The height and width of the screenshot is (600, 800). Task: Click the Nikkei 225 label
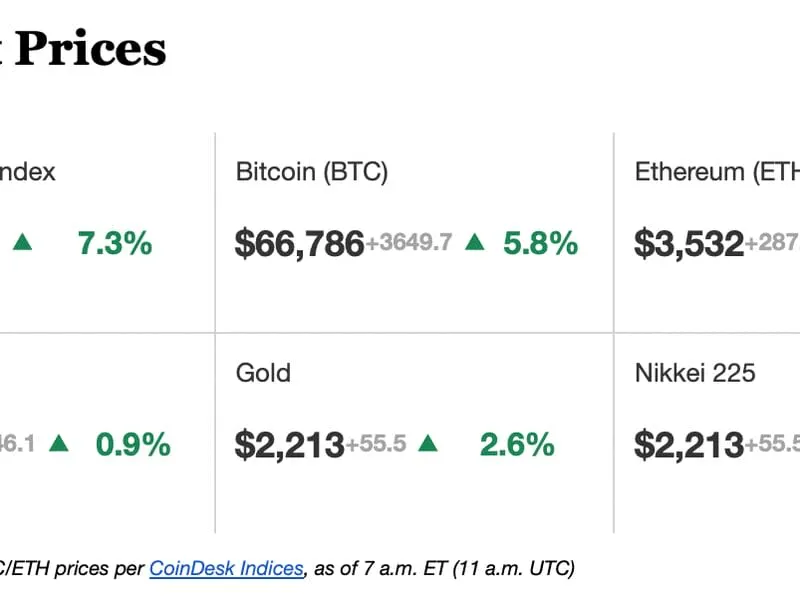pyautogui.click(x=695, y=373)
